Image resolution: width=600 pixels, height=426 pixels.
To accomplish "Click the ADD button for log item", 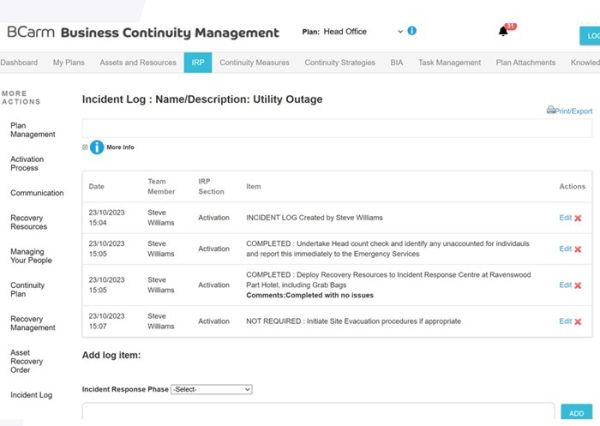I will [576, 413].
